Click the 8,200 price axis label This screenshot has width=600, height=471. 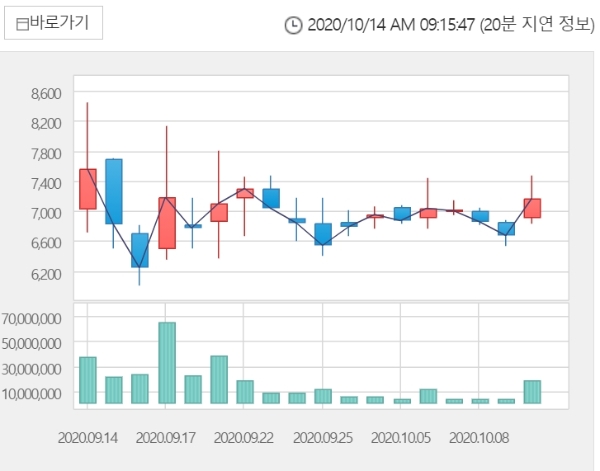(x=46, y=124)
